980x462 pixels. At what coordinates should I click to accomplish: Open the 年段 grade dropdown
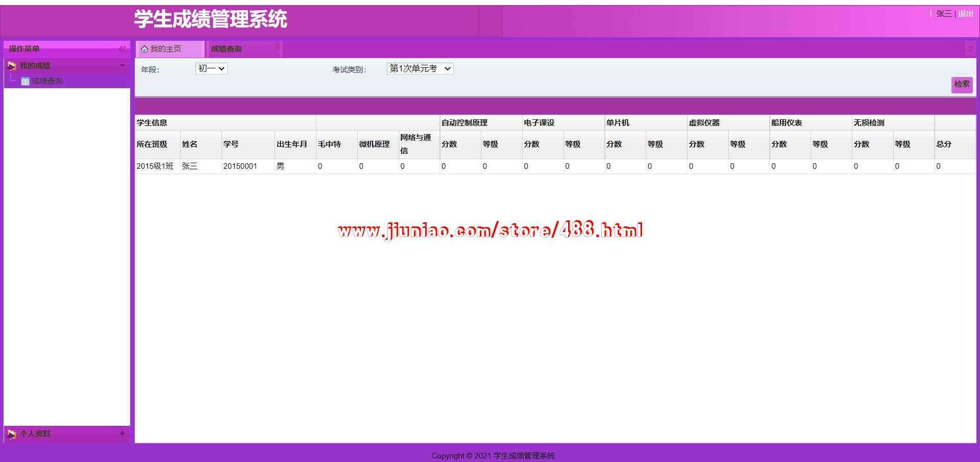[x=211, y=68]
